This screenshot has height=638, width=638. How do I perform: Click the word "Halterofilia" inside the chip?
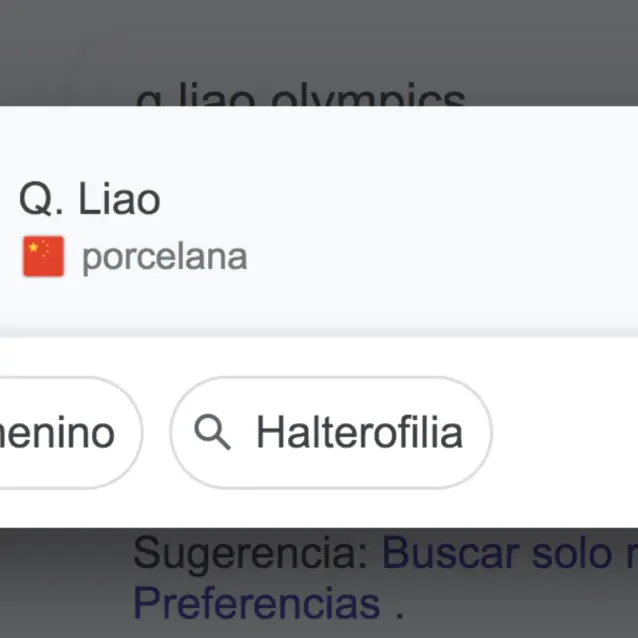click(x=359, y=433)
